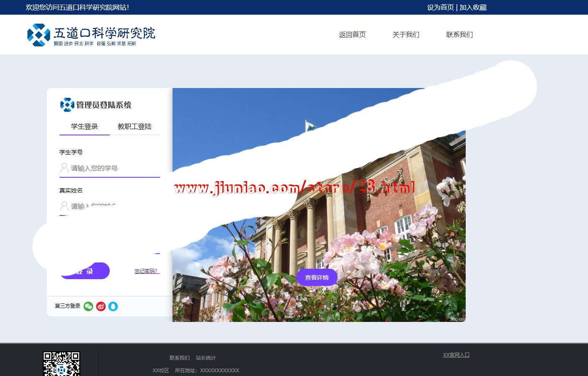Click the 加入收藏 link
The width and height of the screenshot is (588, 376).
473,8
